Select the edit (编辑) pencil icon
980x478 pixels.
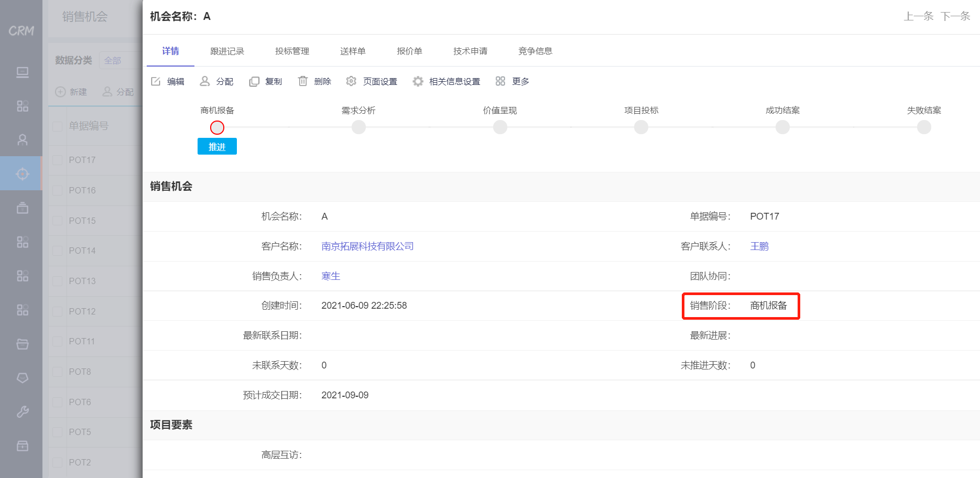click(156, 81)
